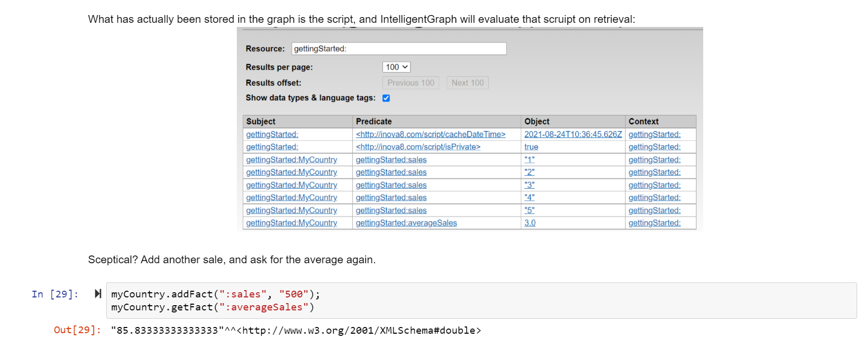Click the Resource input field
Image resolution: width=868 pixels, height=342 pixels.
(399, 49)
